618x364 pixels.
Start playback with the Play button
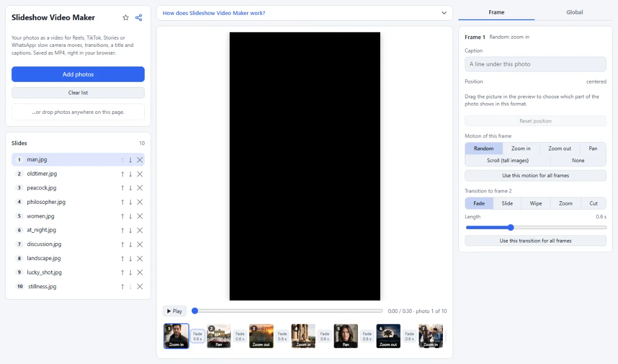coord(175,311)
